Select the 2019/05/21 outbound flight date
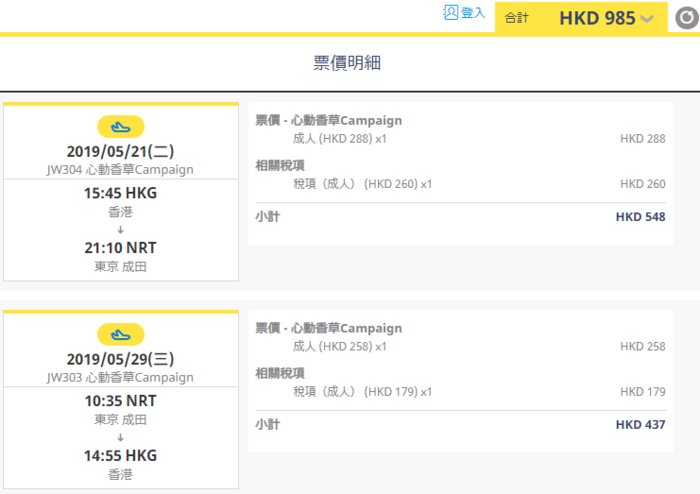700x494 pixels. (x=121, y=151)
